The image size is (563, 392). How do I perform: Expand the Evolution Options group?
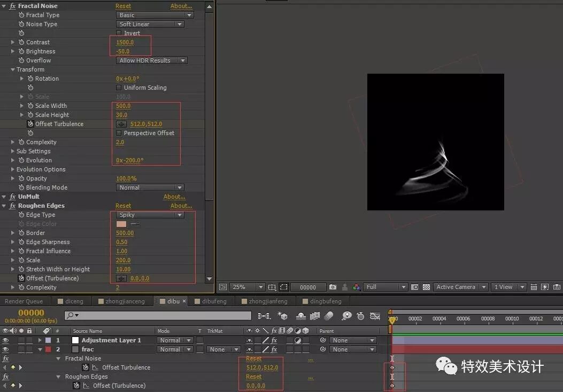pos(13,169)
